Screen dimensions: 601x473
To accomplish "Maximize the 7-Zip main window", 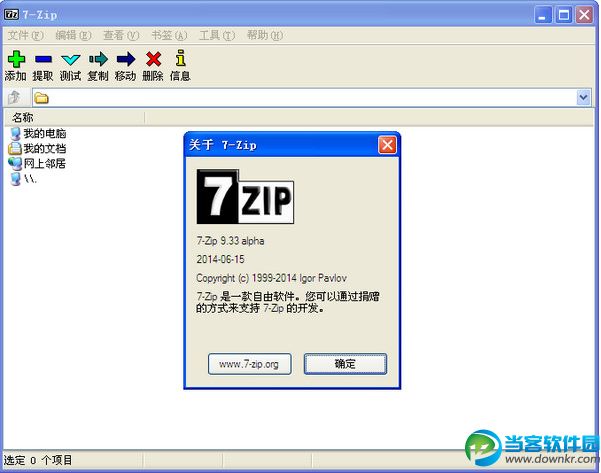I will [x=563, y=15].
